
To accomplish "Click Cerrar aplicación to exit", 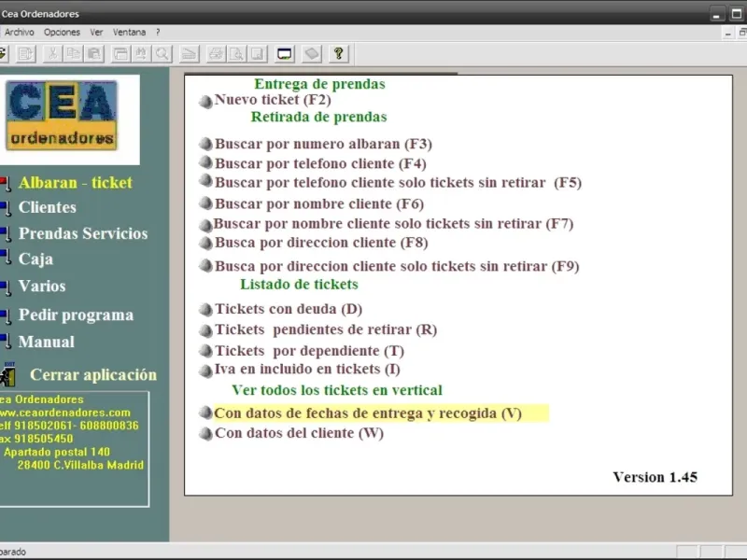I will click(x=93, y=375).
